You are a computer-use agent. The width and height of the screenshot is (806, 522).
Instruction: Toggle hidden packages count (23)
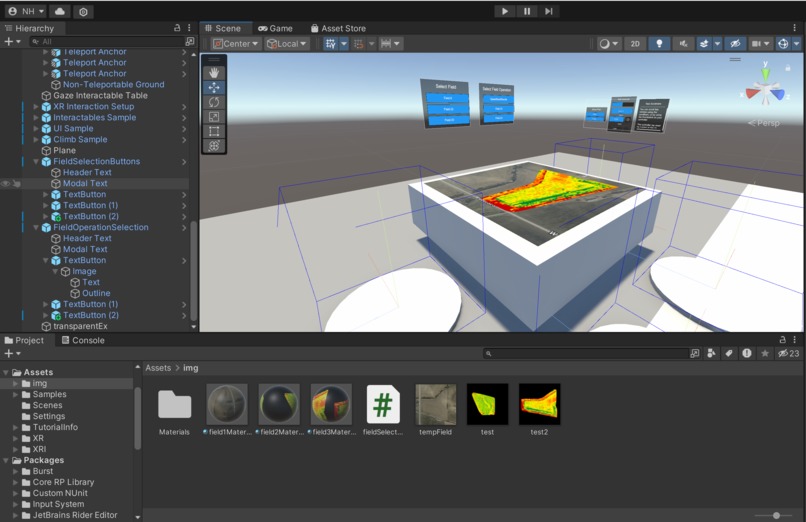pos(789,353)
